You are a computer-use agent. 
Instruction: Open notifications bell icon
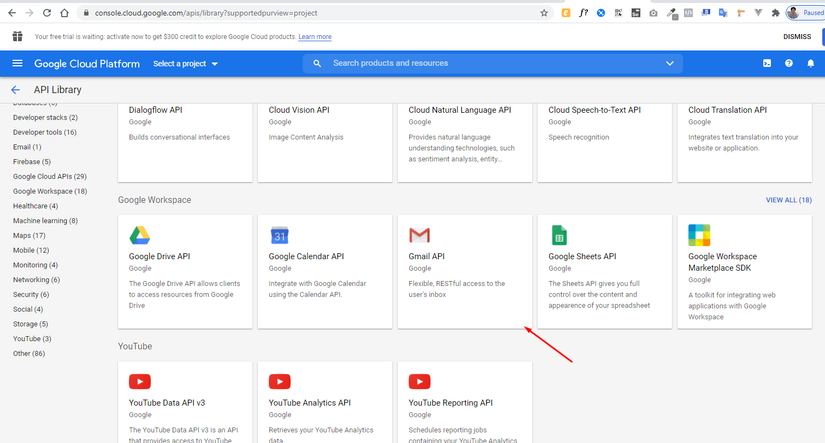click(x=811, y=64)
